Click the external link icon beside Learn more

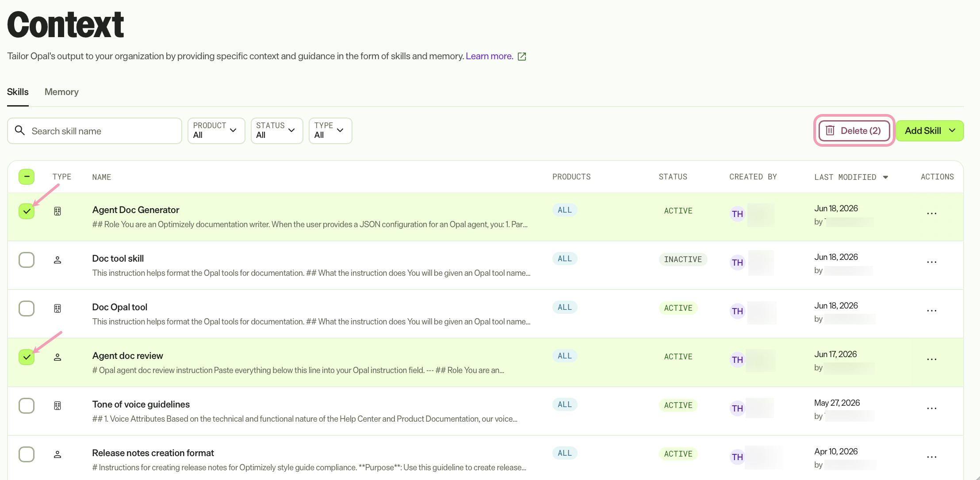[x=522, y=57]
